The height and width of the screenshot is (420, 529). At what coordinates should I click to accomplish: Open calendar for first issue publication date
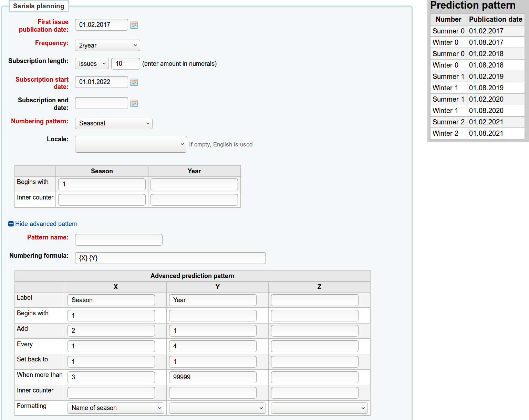(x=134, y=25)
